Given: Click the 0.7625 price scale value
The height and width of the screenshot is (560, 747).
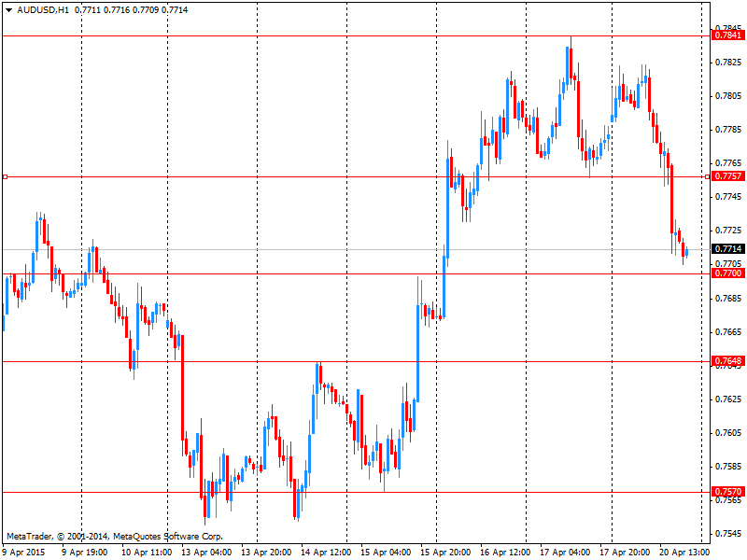Looking at the screenshot, I should (x=728, y=399).
